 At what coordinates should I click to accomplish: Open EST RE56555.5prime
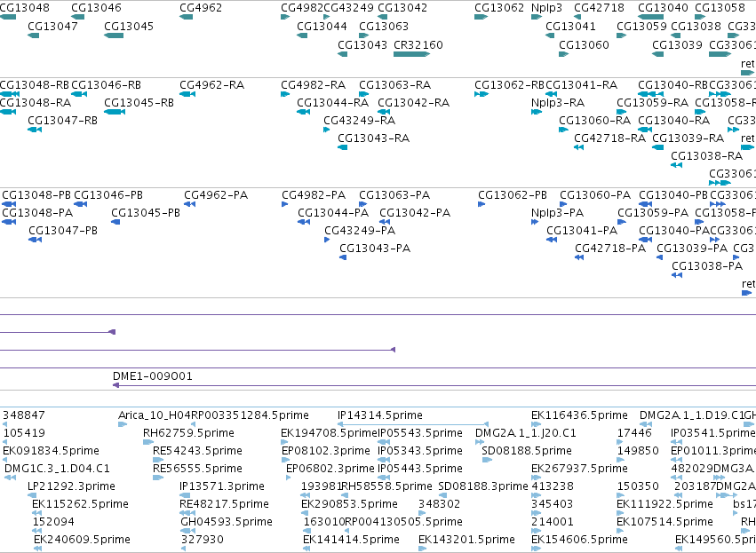click(198, 469)
